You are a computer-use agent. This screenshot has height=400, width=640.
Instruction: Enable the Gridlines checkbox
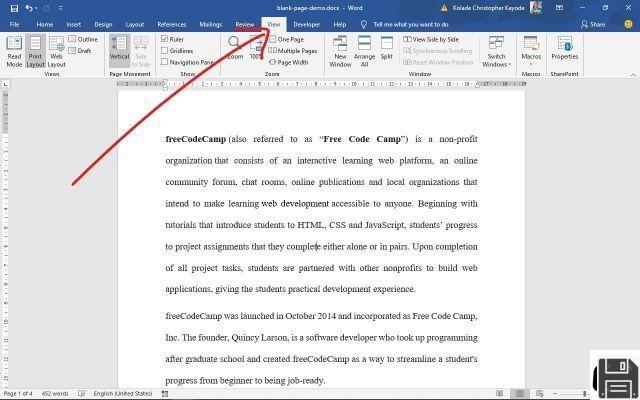(165, 51)
